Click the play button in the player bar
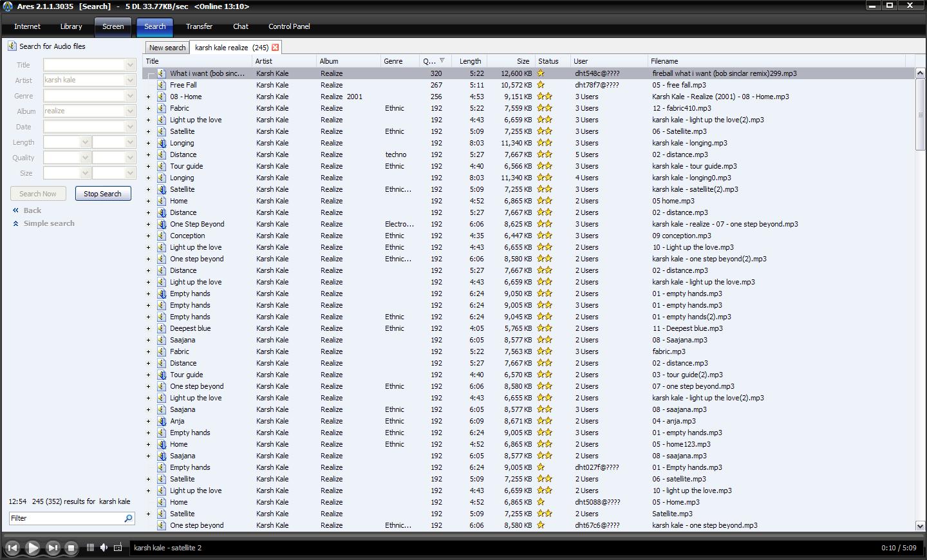This screenshot has width=927, height=560. point(32,548)
